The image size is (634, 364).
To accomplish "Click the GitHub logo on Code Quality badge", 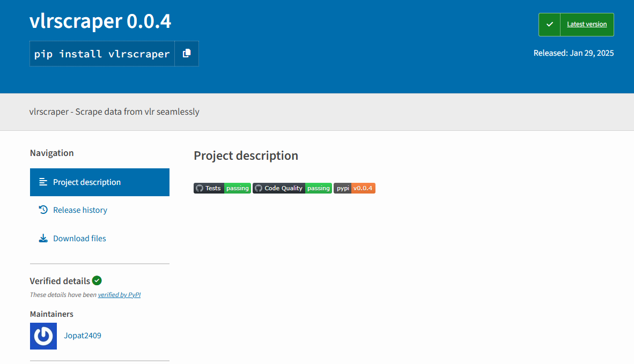I will point(259,188).
